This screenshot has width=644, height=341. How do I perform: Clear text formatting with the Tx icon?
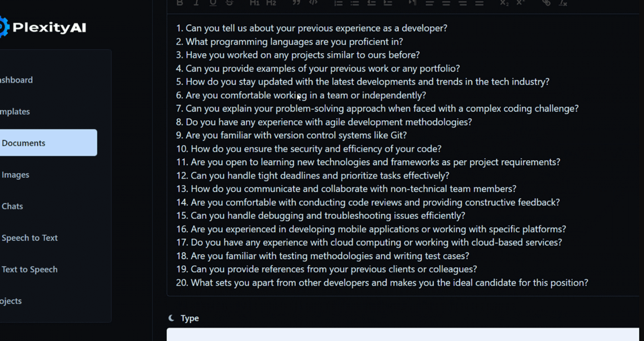tap(563, 3)
